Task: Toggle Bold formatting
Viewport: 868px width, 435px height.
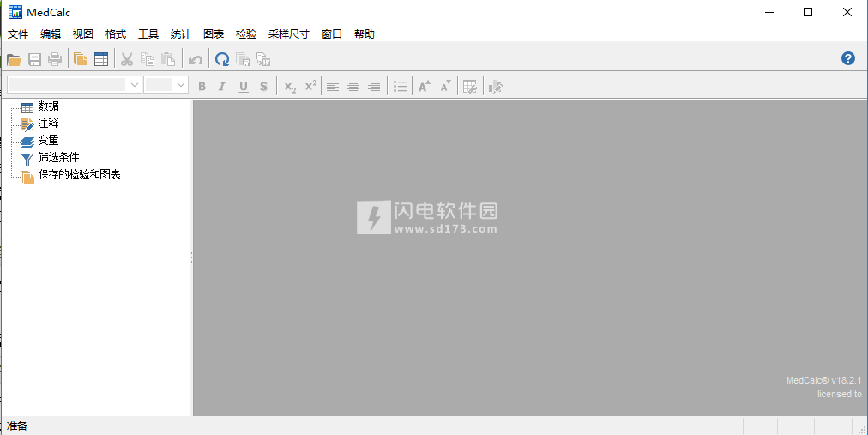Action: 202,87
